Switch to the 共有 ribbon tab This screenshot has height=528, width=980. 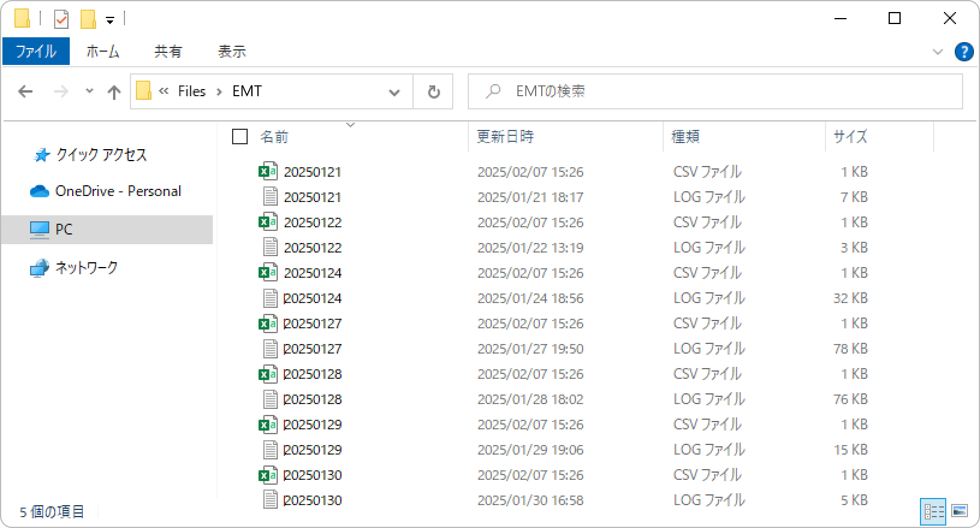[168, 51]
